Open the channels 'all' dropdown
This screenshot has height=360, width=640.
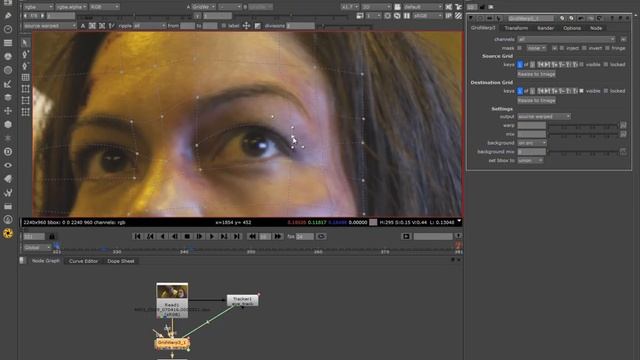566,39
